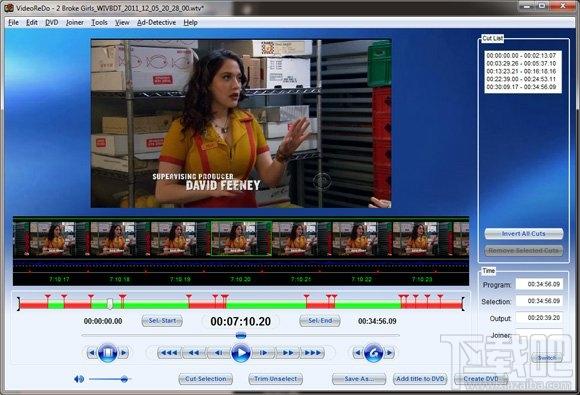Image resolution: width=580 pixels, height=395 pixels.
Task: Click the scrub slider handle below timecode
Action: click(x=241, y=335)
